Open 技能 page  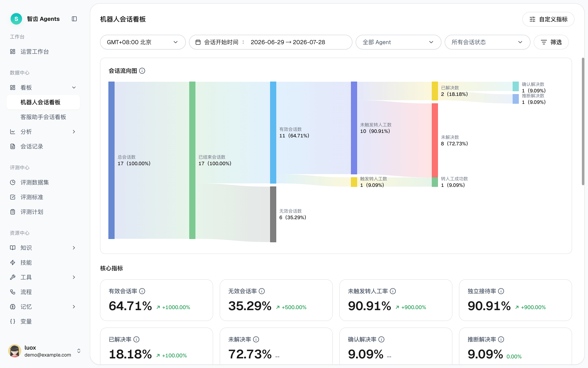43,262
